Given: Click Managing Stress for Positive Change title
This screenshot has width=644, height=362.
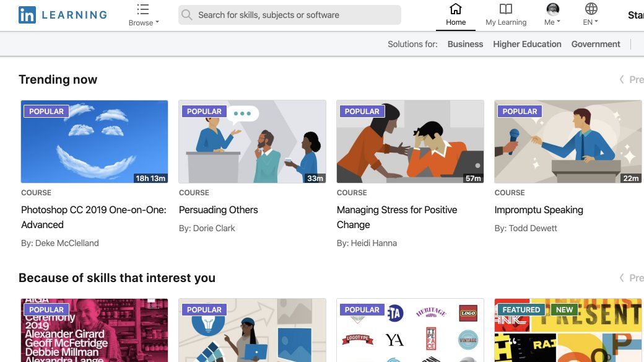Looking at the screenshot, I should coord(397,217).
